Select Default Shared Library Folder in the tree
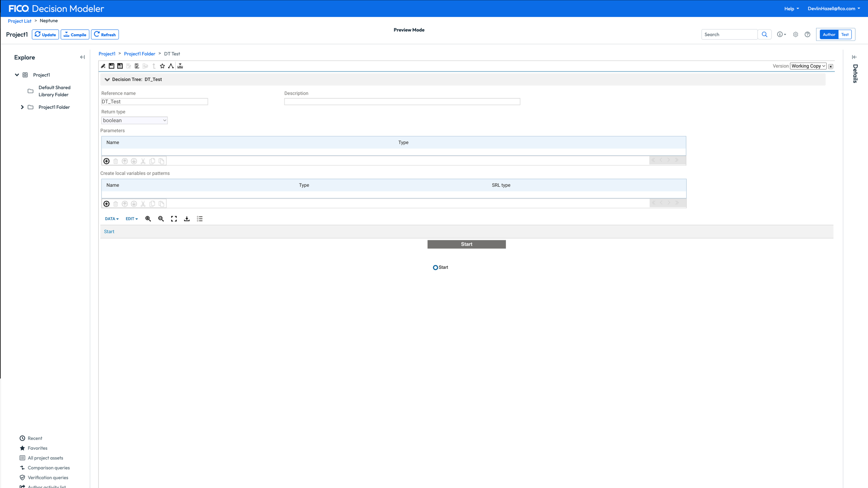 (x=54, y=91)
